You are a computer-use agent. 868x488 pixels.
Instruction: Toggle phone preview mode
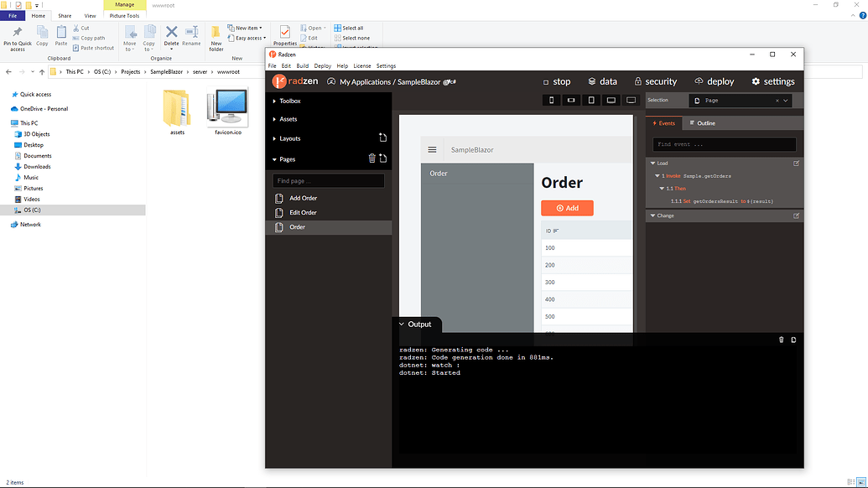pos(551,100)
